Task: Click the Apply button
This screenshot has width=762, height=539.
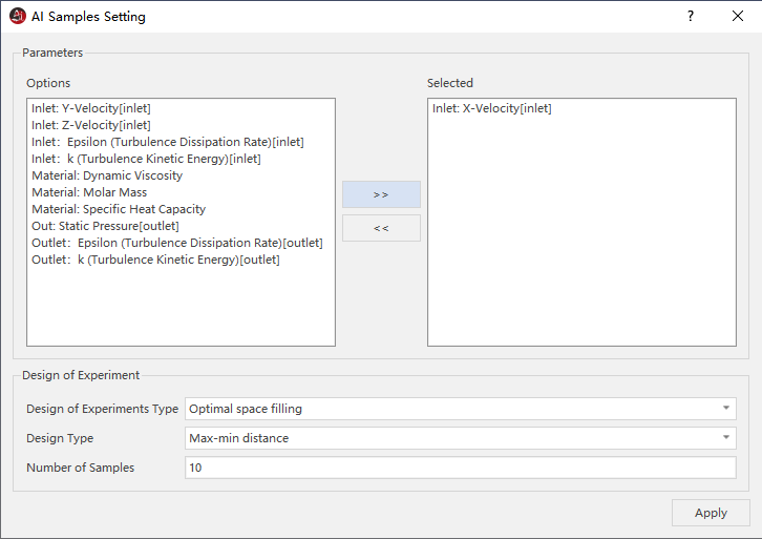Action: [x=710, y=513]
